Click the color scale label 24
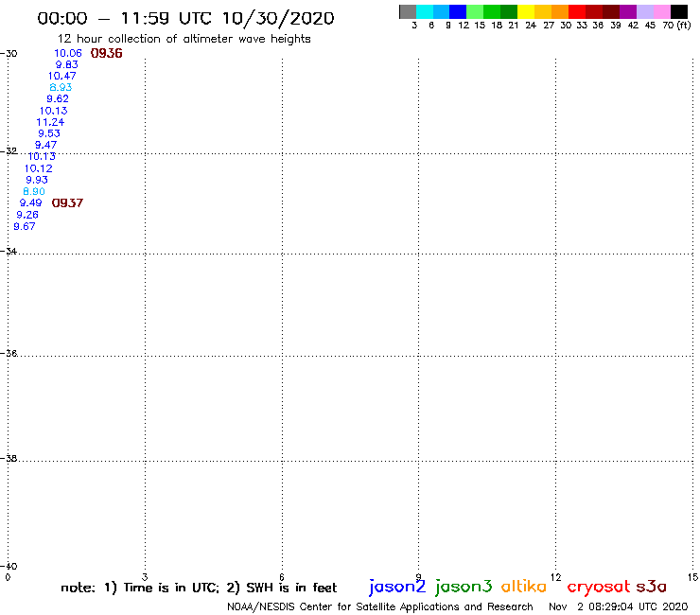 point(531,26)
